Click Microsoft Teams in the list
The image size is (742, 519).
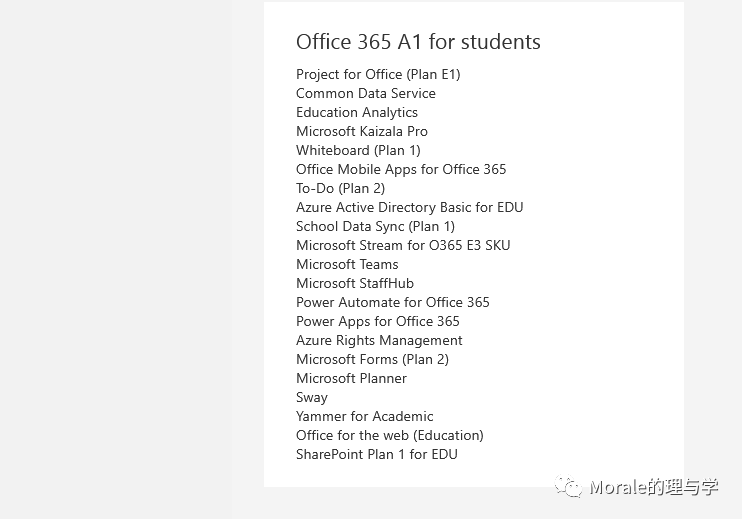[x=347, y=264]
